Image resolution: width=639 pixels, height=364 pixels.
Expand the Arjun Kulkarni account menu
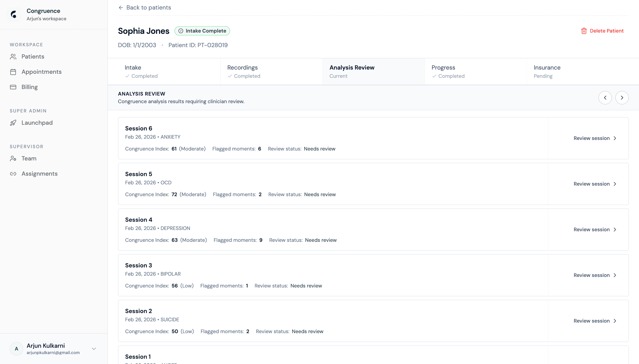pos(94,349)
